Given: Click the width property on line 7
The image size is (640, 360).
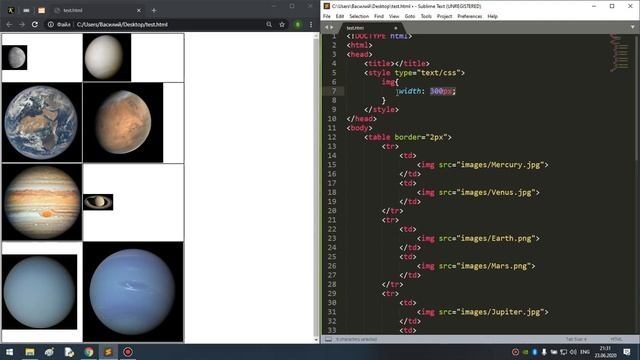Looking at the screenshot, I should [410, 91].
